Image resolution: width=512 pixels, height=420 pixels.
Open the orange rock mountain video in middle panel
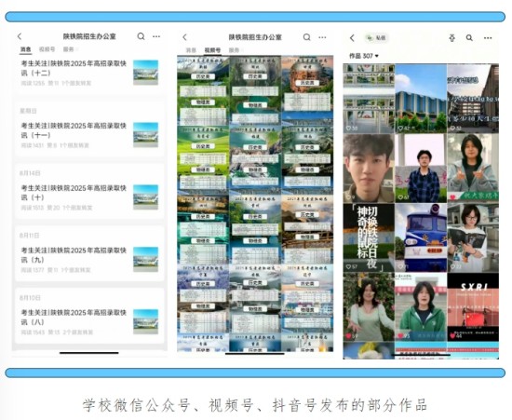coord(307,90)
